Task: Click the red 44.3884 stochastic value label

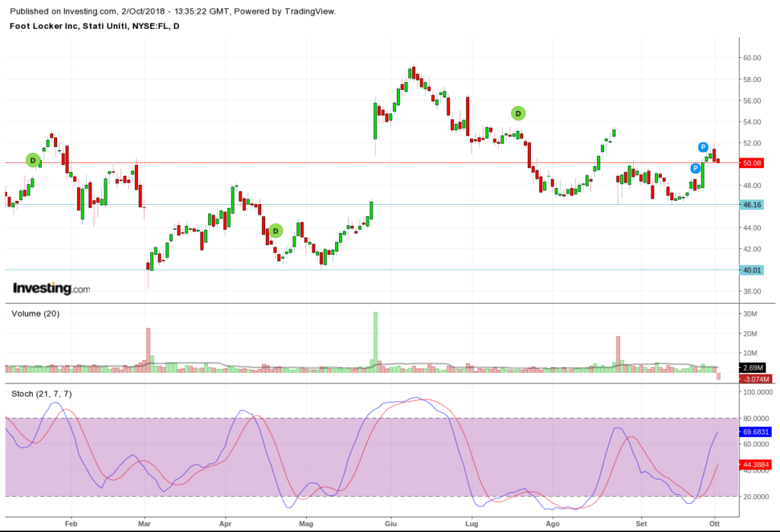Action: click(x=756, y=465)
